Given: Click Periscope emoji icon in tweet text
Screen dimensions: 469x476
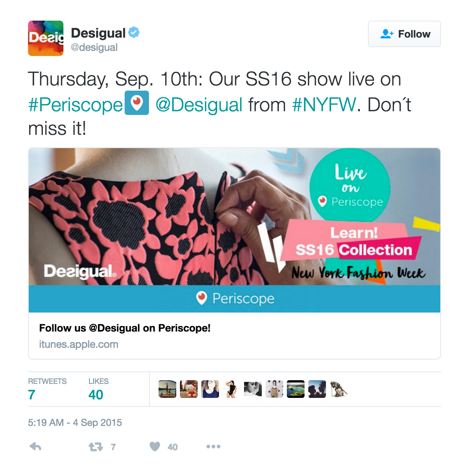Looking at the screenshot, I should point(137,103).
